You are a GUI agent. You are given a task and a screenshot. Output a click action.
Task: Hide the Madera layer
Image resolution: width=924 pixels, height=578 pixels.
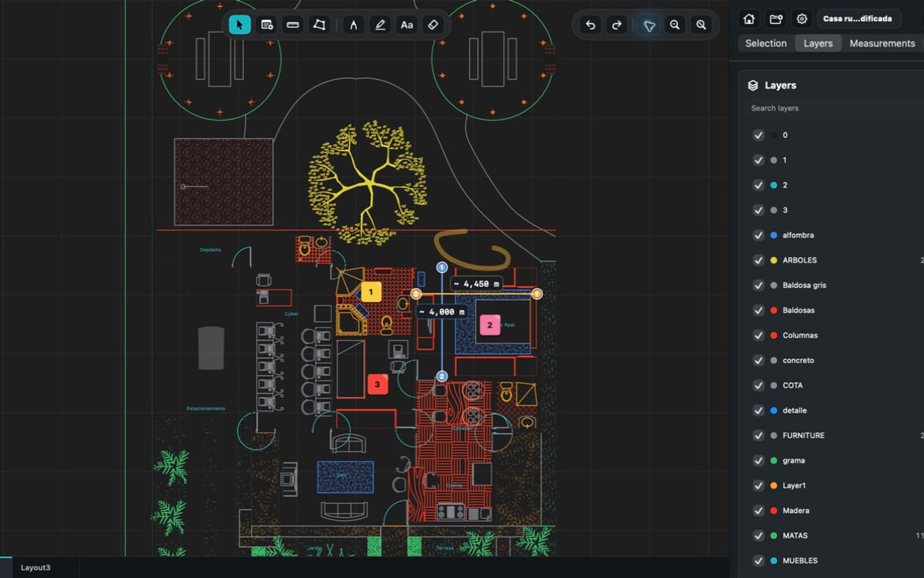[x=758, y=511]
